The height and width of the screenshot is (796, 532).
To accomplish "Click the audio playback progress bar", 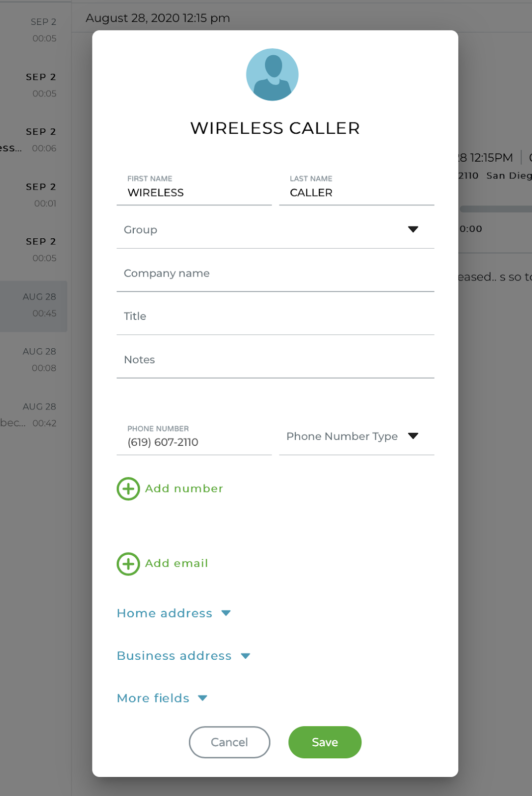I will (x=496, y=209).
